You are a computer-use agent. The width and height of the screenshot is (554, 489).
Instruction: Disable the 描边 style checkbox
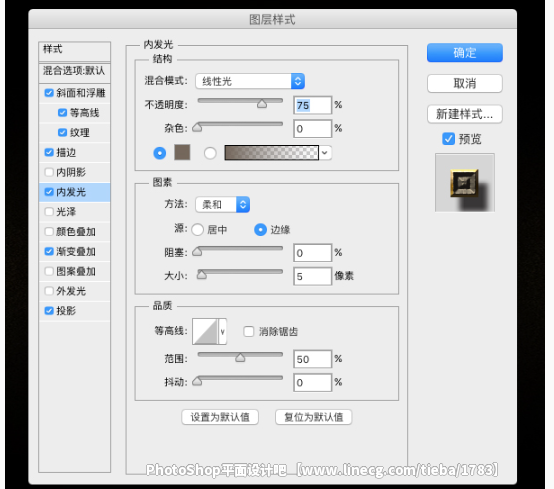coord(49,152)
